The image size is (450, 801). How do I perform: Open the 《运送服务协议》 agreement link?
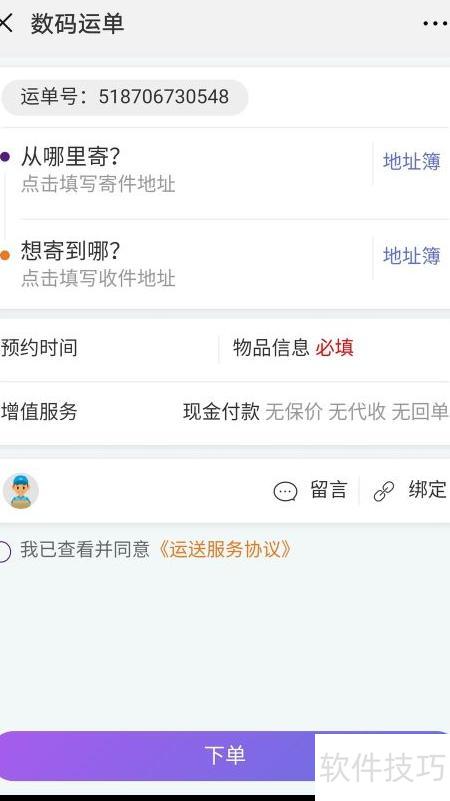tap(225, 550)
